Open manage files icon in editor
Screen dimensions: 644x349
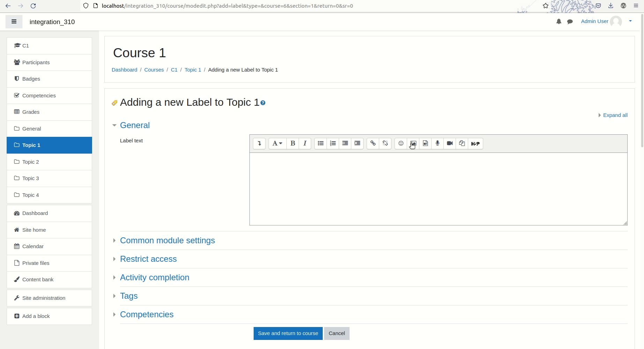click(x=462, y=143)
